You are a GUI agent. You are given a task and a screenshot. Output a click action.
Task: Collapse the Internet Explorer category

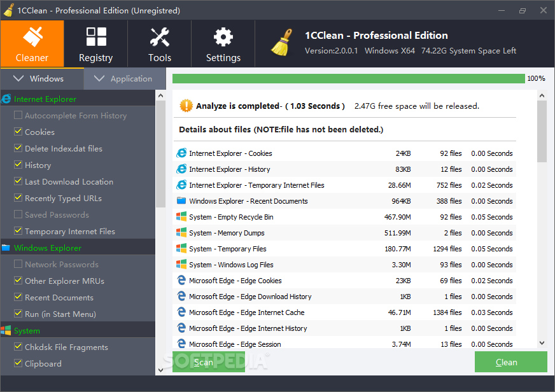click(78, 99)
